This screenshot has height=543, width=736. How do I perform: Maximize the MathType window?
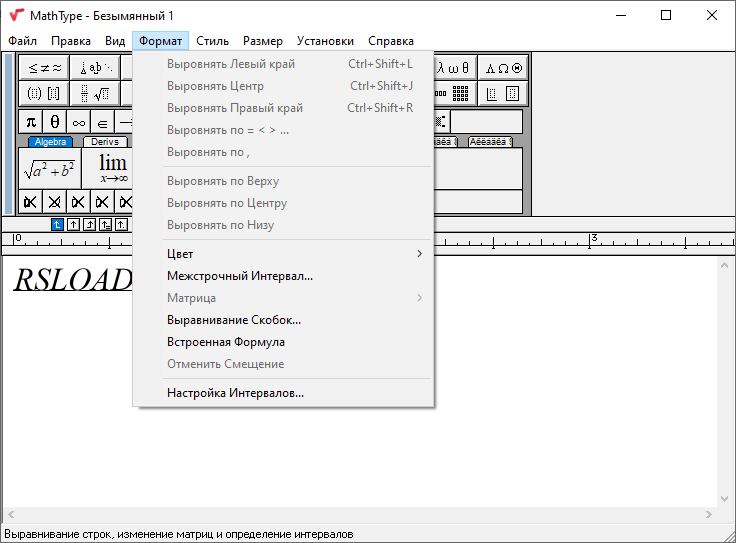[666, 15]
